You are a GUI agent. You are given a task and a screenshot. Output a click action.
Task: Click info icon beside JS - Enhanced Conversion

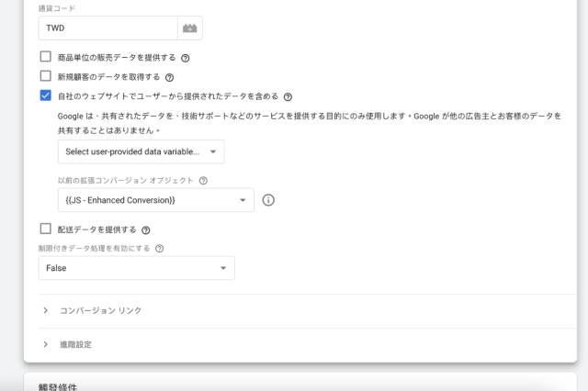point(268,200)
